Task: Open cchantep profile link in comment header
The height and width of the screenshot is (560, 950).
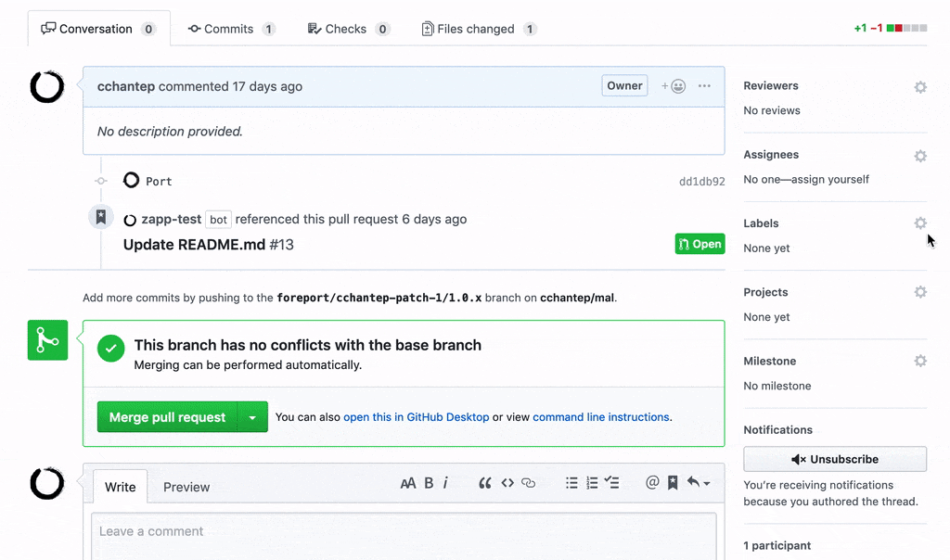Action: click(126, 86)
